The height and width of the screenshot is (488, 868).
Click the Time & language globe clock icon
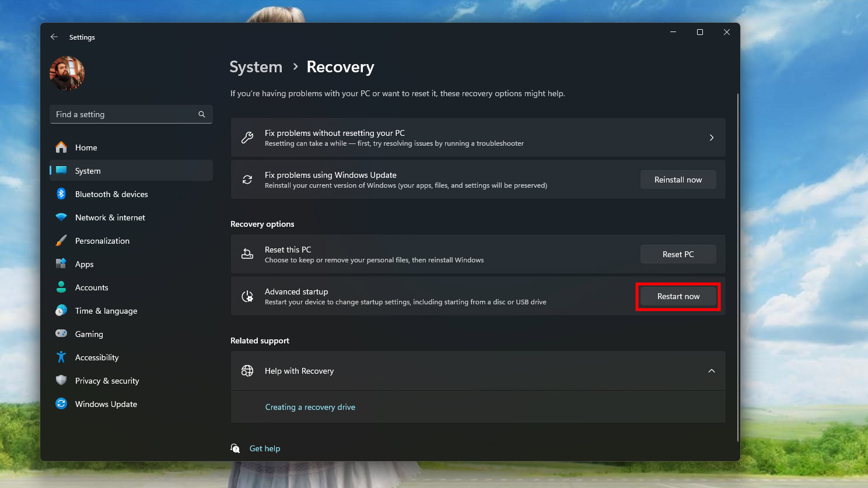pyautogui.click(x=61, y=310)
